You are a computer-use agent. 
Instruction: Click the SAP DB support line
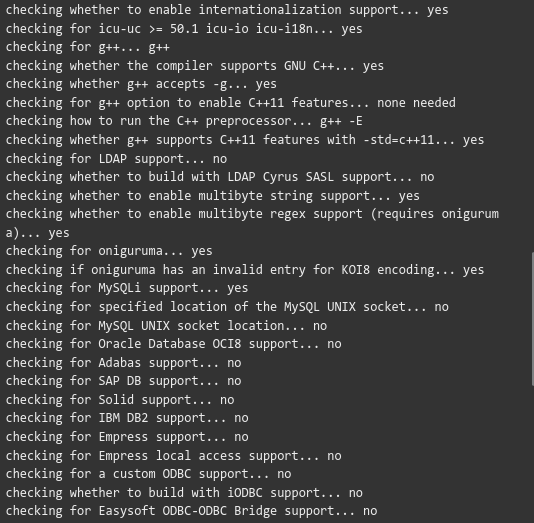[123, 381]
